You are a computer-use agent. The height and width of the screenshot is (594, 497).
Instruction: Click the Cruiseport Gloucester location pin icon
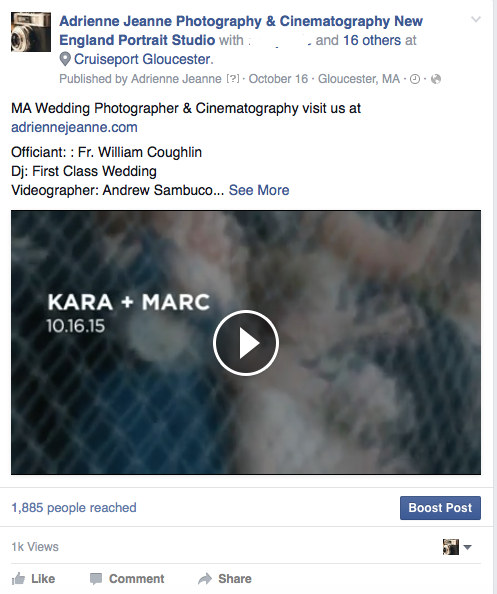(x=65, y=59)
